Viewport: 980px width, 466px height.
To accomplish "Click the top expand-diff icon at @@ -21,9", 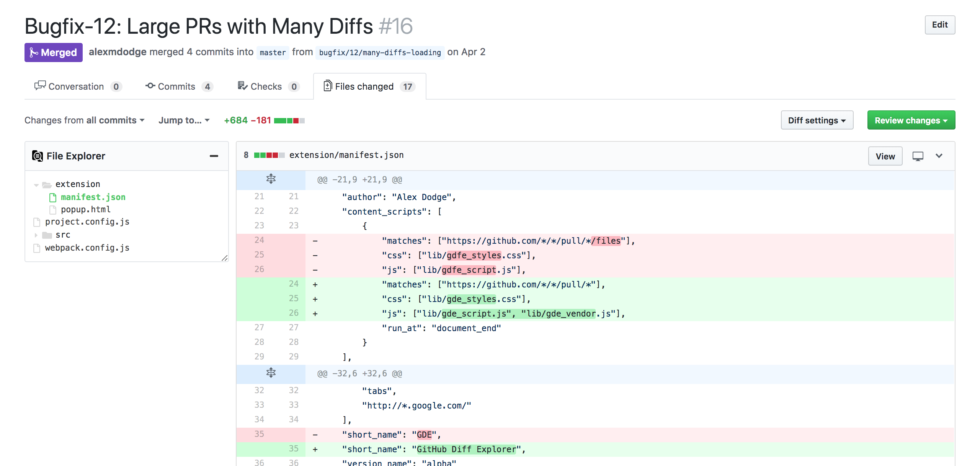I will (x=271, y=179).
